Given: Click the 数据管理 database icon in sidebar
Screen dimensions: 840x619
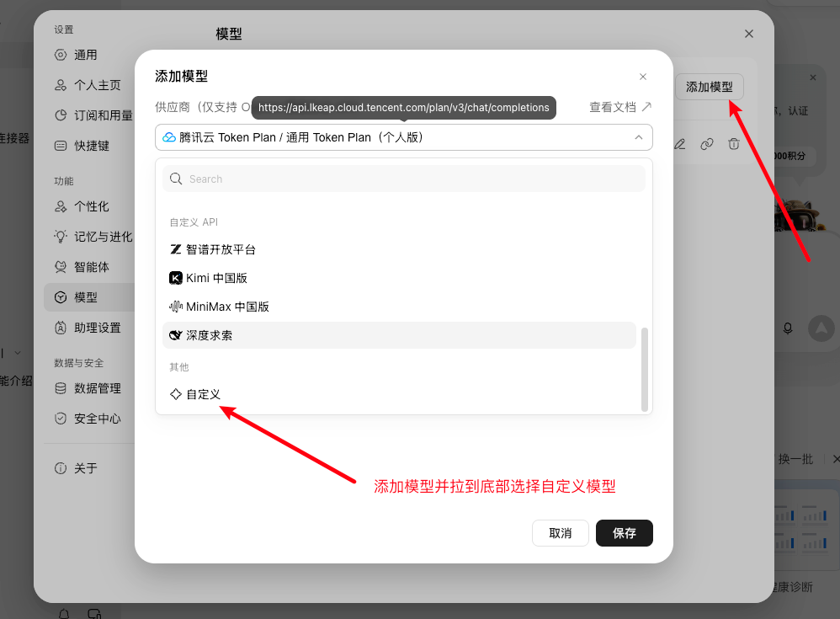Looking at the screenshot, I should point(61,388).
